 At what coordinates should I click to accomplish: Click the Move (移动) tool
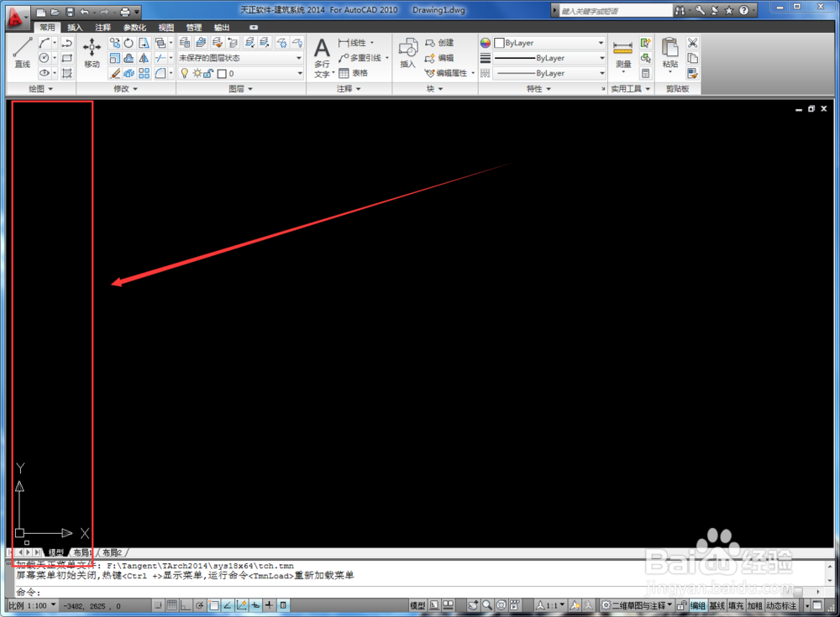point(92,53)
